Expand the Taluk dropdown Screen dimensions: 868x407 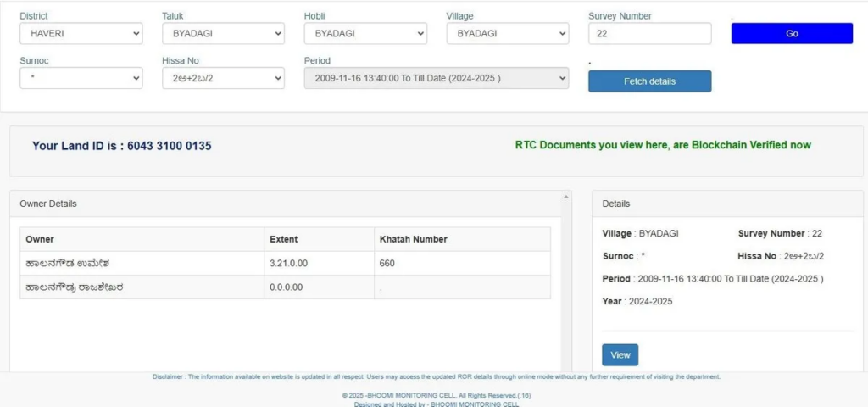(x=223, y=34)
